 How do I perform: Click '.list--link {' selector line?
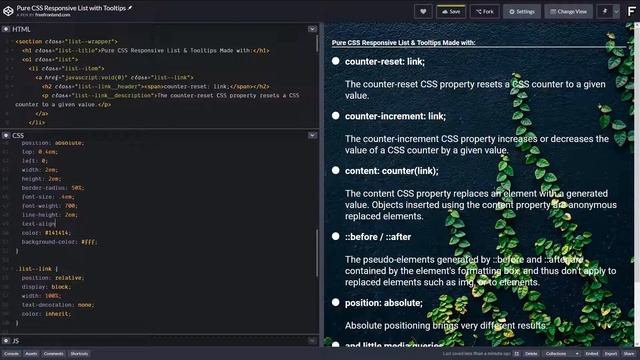(x=38, y=269)
